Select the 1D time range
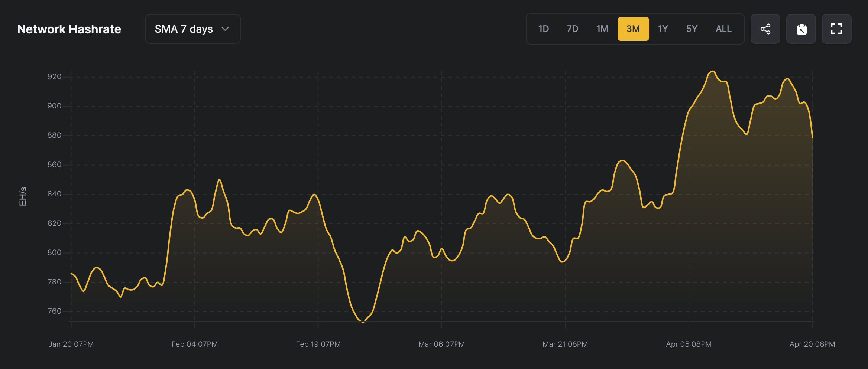868x369 pixels. [x=543, y=29]
